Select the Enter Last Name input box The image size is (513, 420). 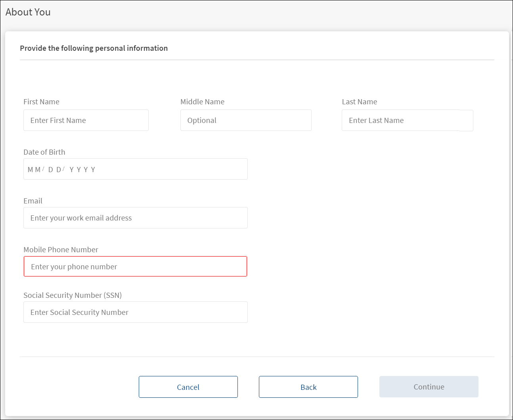(407, 120)
